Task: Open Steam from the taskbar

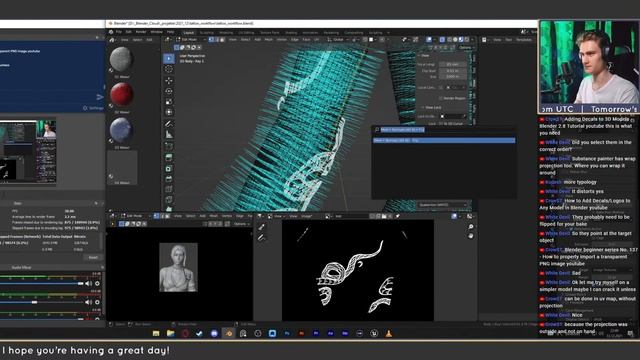Action: pyautogui.click(x=199, y=333)
